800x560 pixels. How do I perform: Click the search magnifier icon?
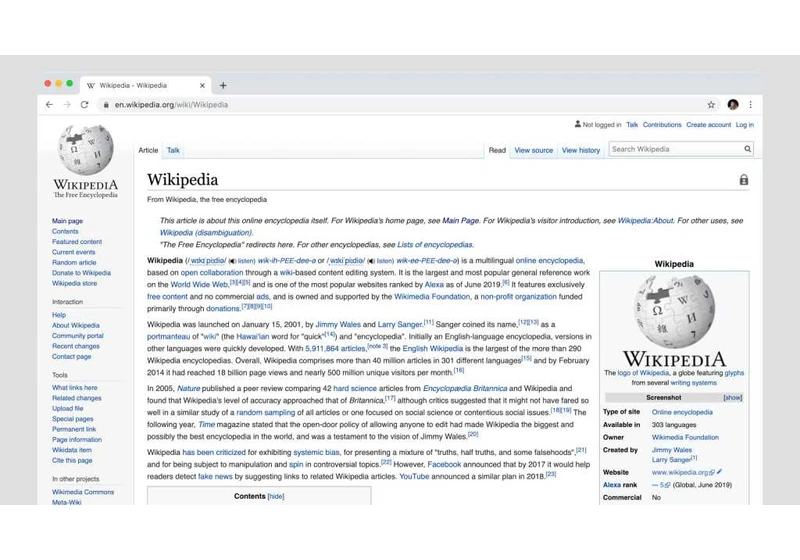tap(747, 149)
